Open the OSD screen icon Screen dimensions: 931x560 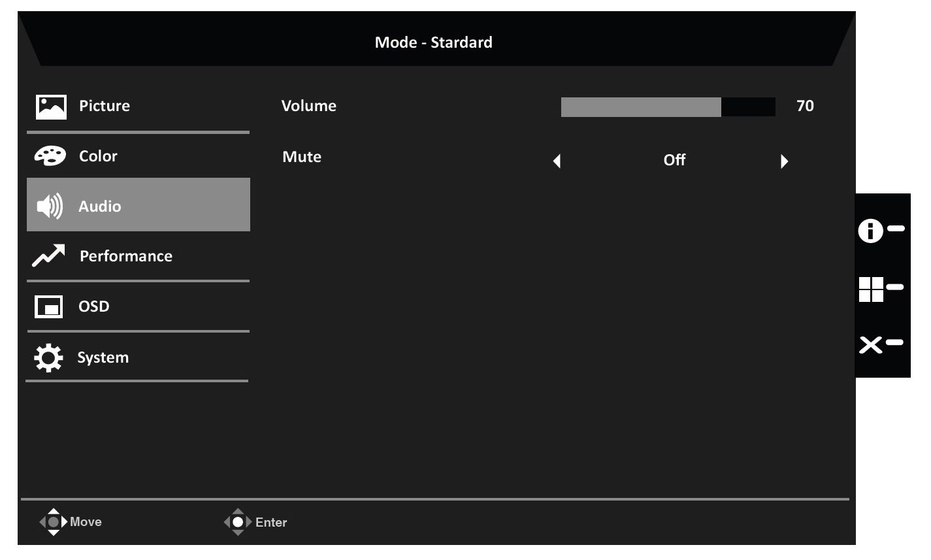pyautogui.click(x=49, y=306)
